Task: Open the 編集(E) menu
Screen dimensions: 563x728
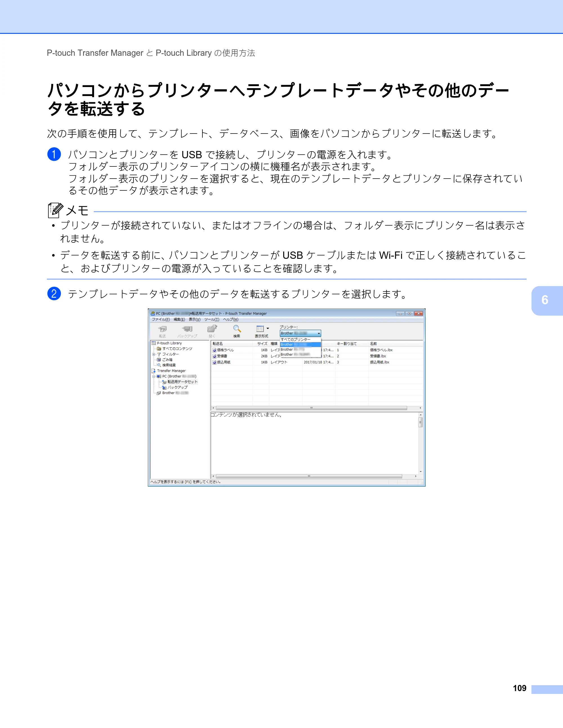Action: (x=179, y=319)
